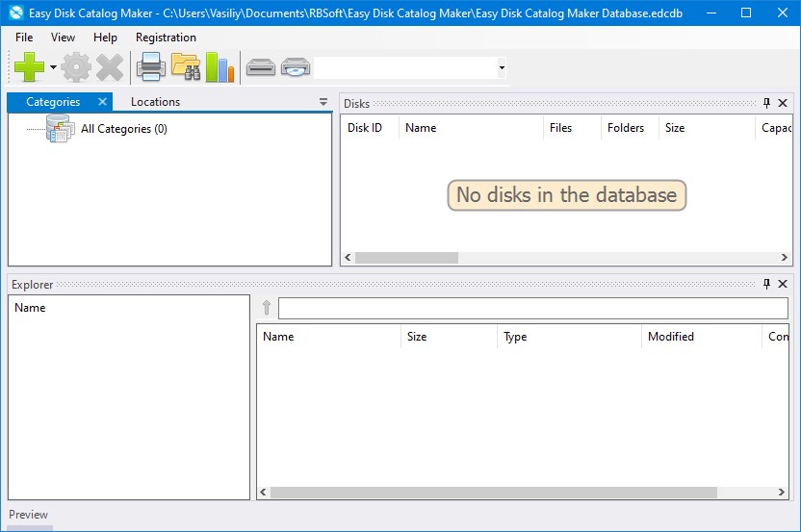Viewport: 801px width, 532px height.
Task: Click the Modified column header in Explorer
Action: (671, 337)
